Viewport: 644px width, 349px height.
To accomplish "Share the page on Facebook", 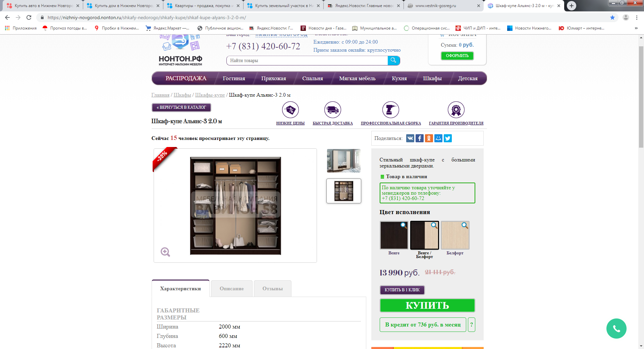I will click(420, 138).
